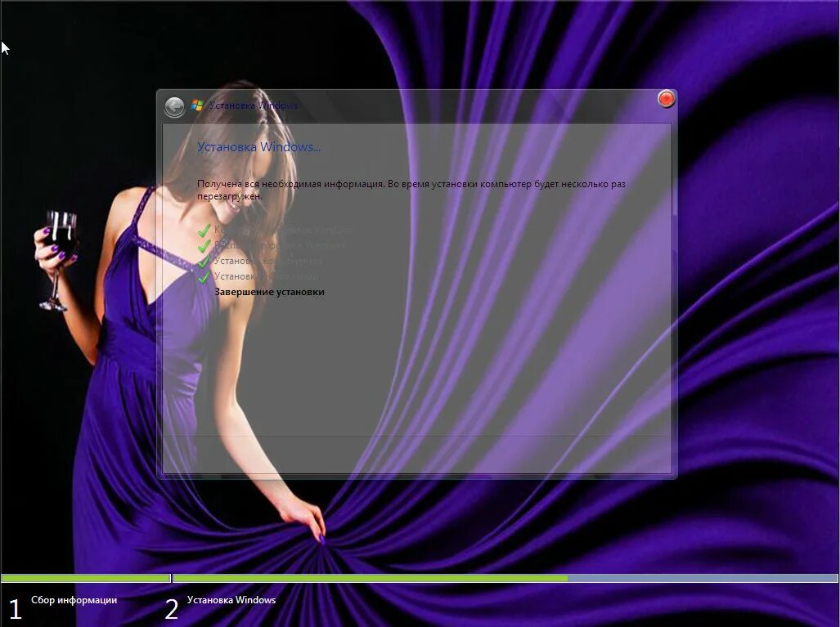The image size is (840, 627).
Task: Click the faded step "Копирование файлов Windows"
Action: tap(283, 231)
